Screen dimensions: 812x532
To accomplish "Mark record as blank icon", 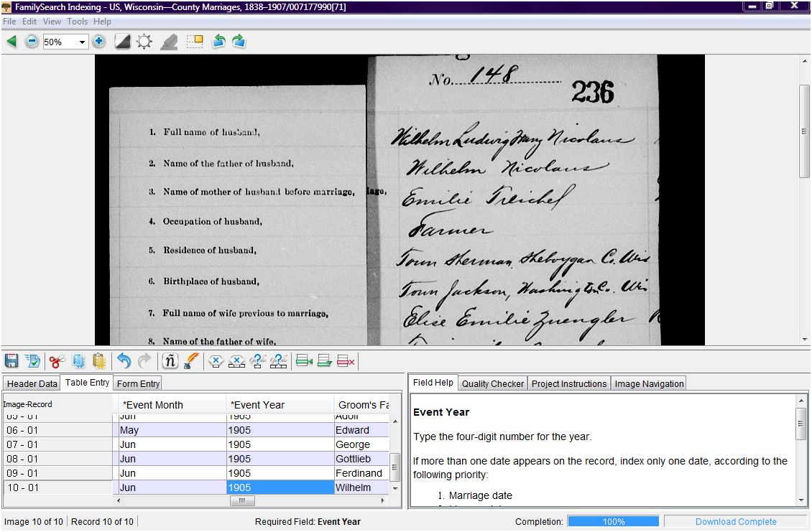I will [x=236, y=360].
